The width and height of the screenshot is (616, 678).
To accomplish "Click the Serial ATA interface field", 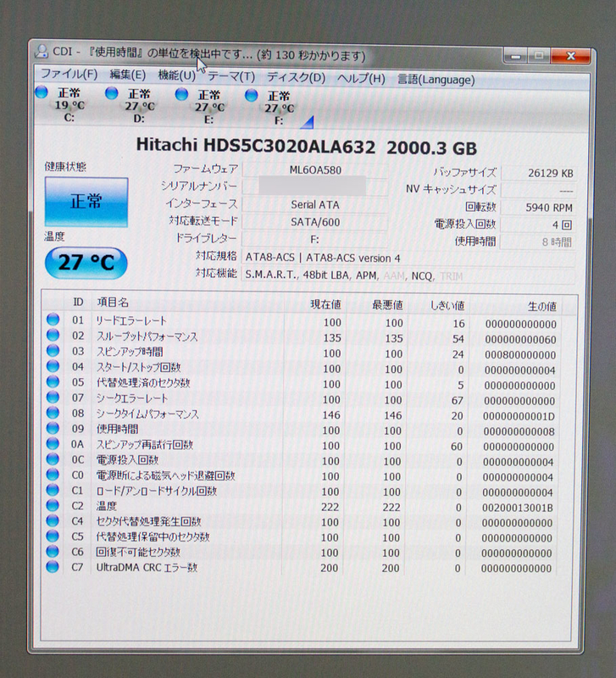I will click(x=315, y=204).
